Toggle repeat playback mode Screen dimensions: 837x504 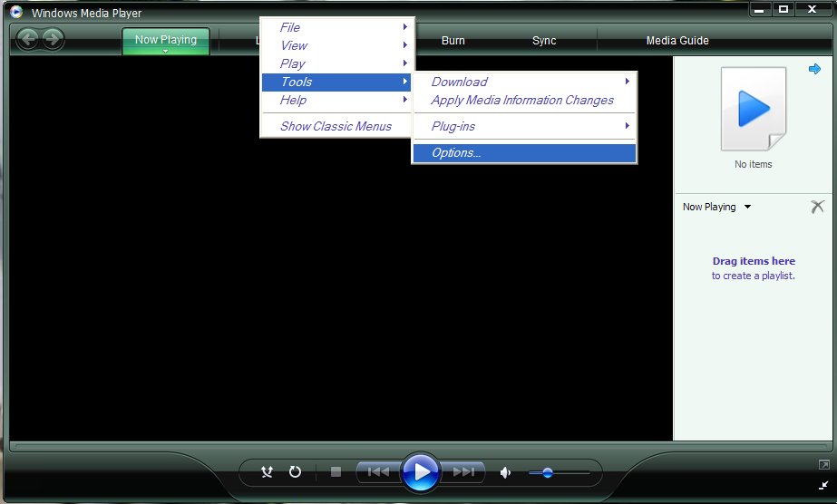click(x=295, y=472)
